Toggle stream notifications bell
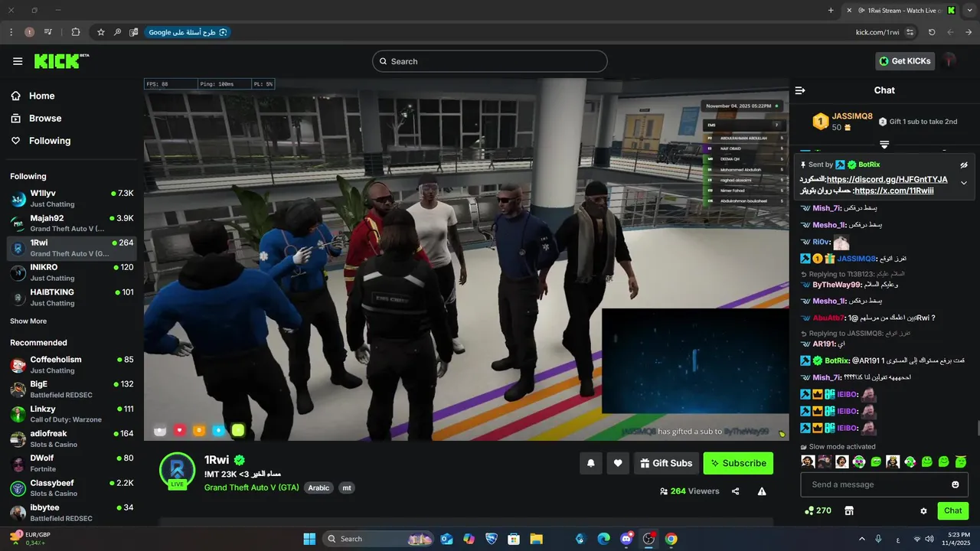Screen dimensions: 980x551 pyautogui.click(x=591, y=463)
